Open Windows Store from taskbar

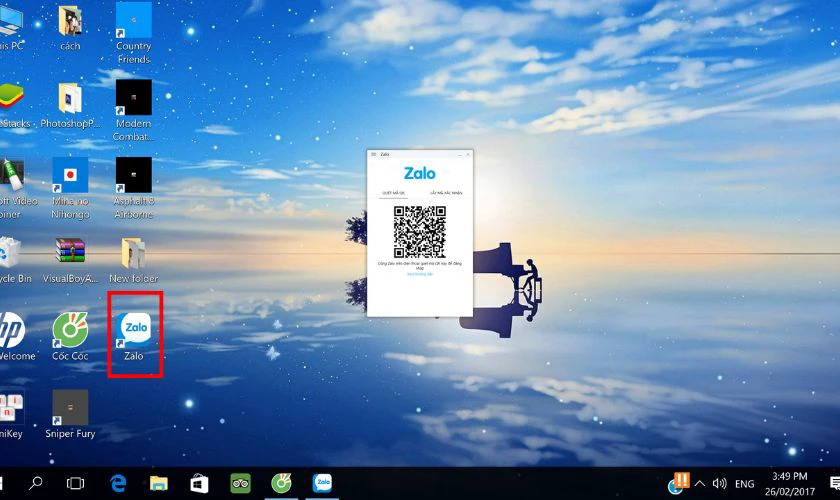[x=199, y=483]
